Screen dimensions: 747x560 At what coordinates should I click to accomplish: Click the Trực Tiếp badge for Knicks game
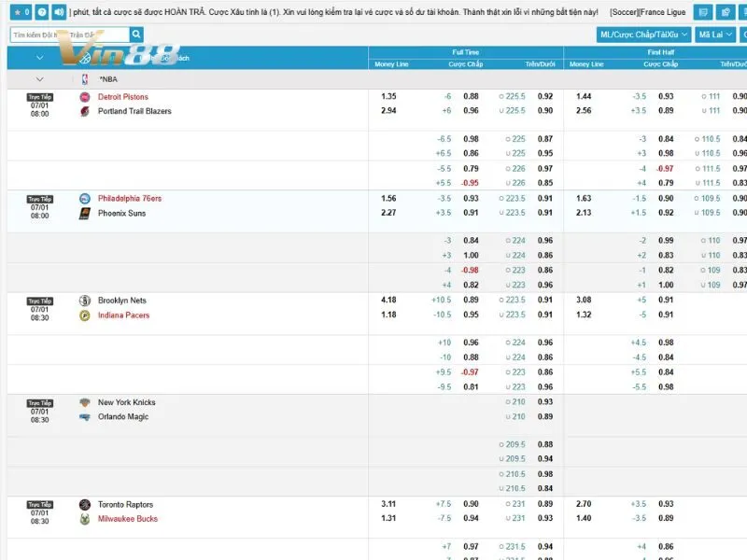tap(40, 403)
